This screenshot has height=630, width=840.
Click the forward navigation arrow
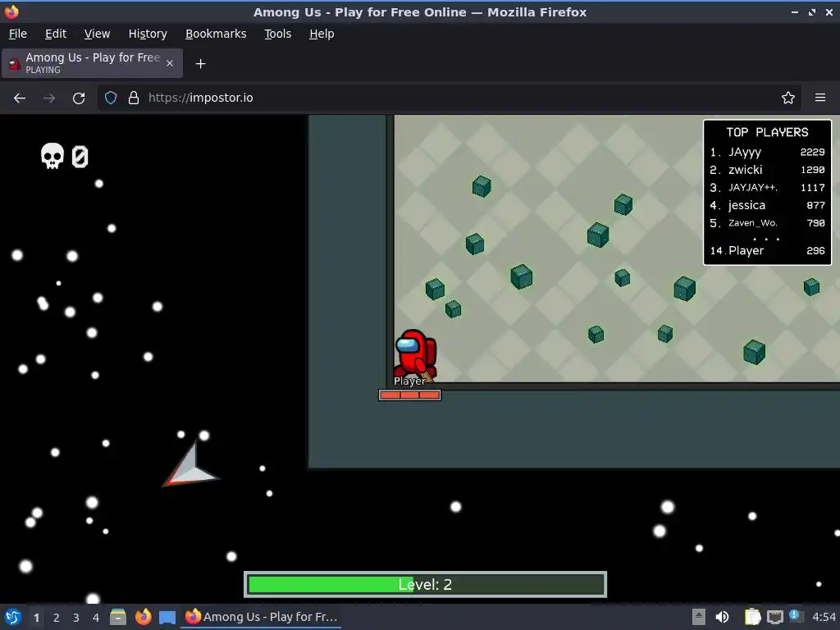(48, 98)
